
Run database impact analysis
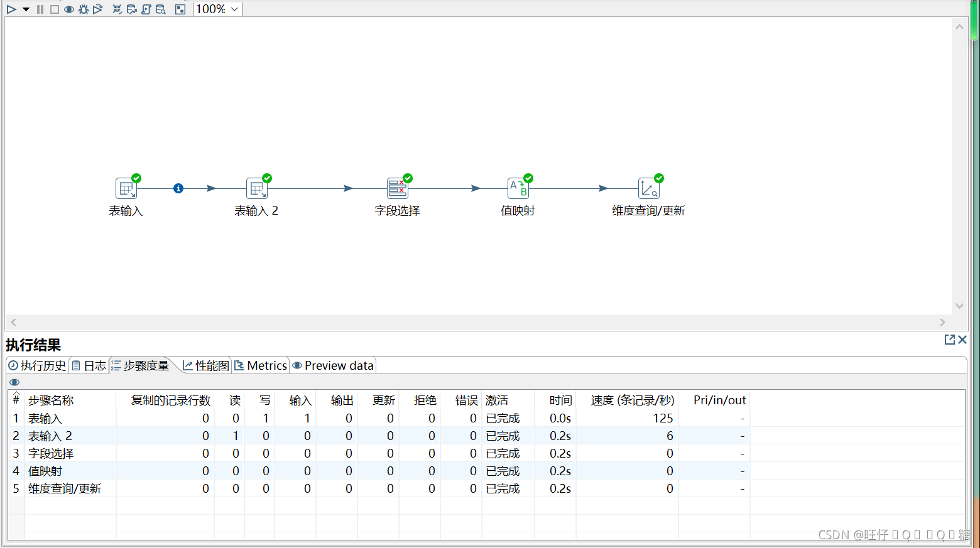pyautogui.click(x=132, y=9)
